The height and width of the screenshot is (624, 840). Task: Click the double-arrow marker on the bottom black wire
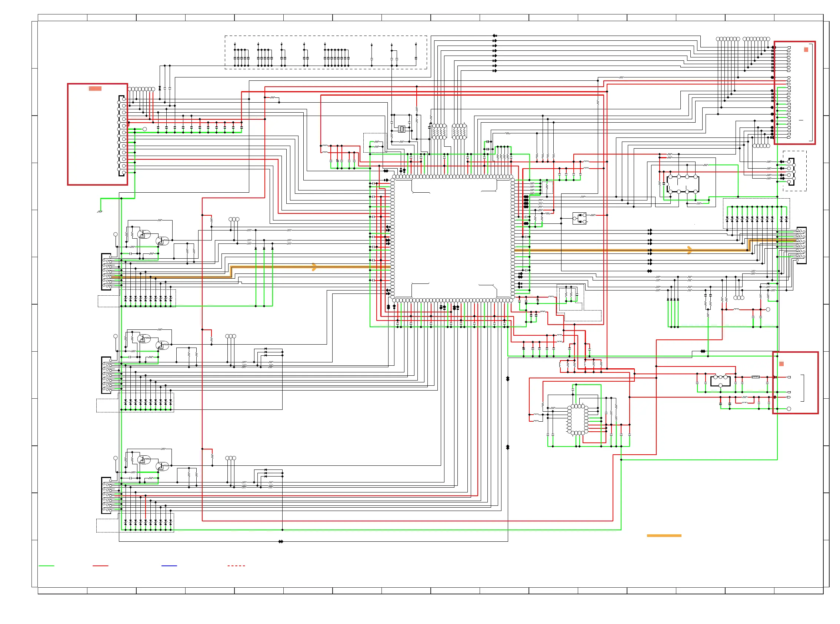280,541
